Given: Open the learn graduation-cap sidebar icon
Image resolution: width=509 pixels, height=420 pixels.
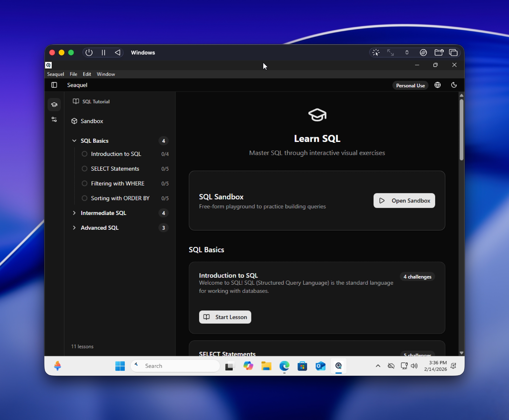Looking at the screenshot, I should point(54,105).
